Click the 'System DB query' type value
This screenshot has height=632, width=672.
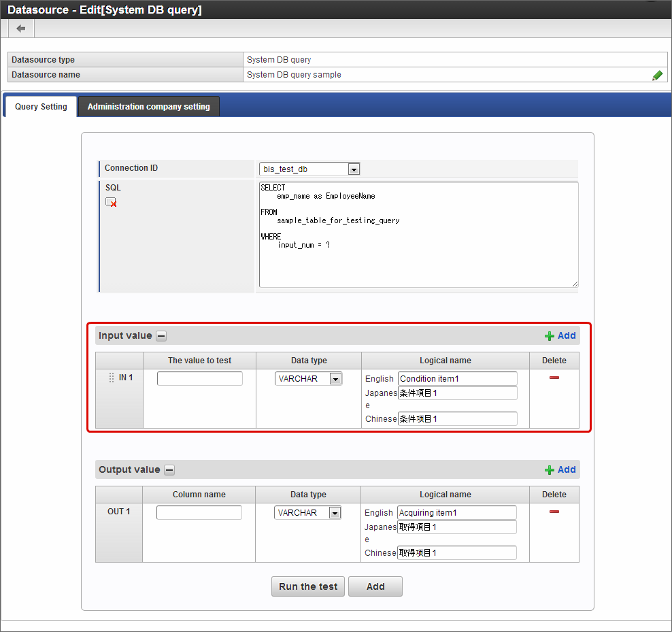point(279,60)
